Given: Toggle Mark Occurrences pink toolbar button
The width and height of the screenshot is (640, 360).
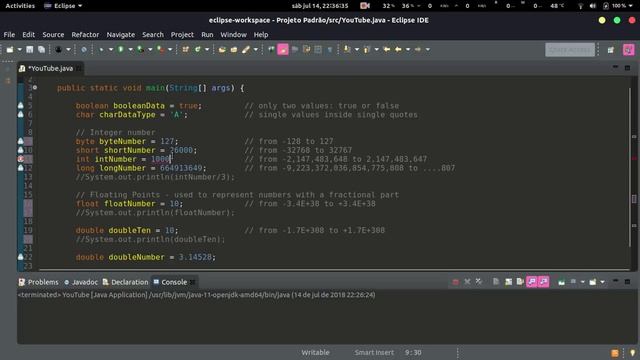Looking at the screenshot, I should coord(283,49).
